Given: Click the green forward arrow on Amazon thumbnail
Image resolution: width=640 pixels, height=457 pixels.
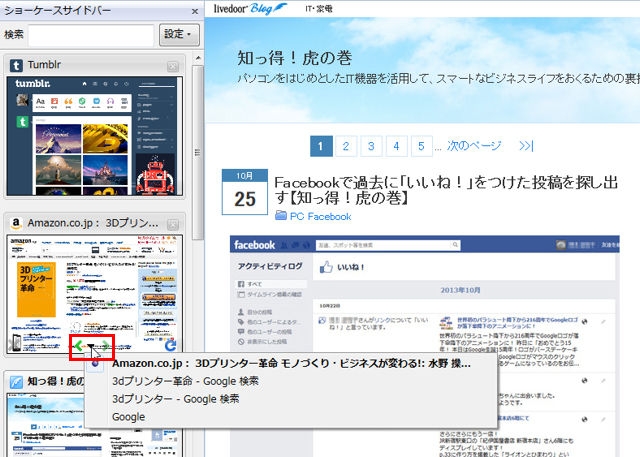Looking at the screenshot, I should coord(105,346).
